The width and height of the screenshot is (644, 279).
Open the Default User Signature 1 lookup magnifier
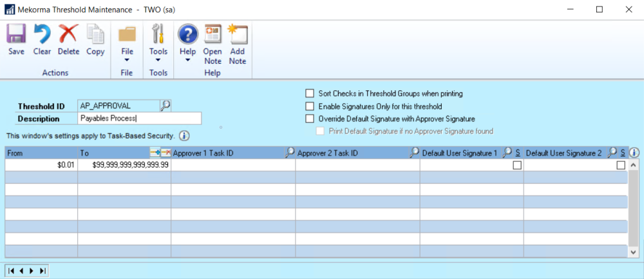507,153
